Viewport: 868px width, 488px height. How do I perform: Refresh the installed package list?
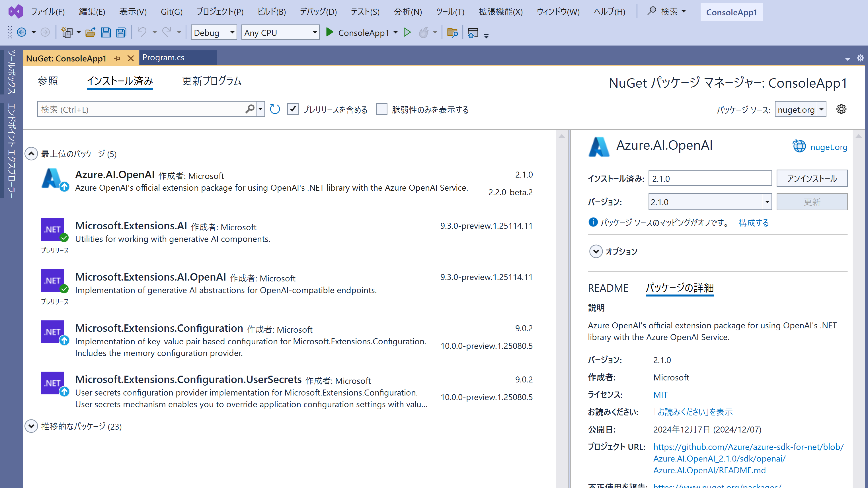275,109
